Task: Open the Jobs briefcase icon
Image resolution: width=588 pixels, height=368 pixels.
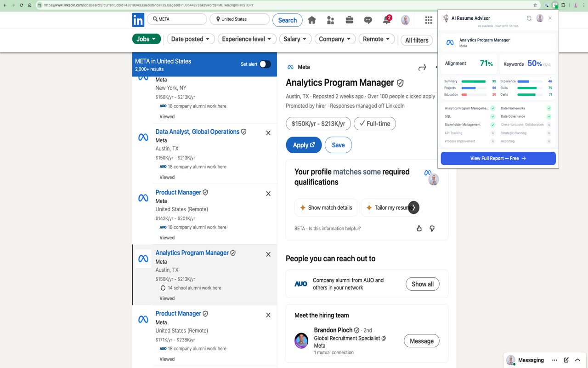Action: click(349, 20)
